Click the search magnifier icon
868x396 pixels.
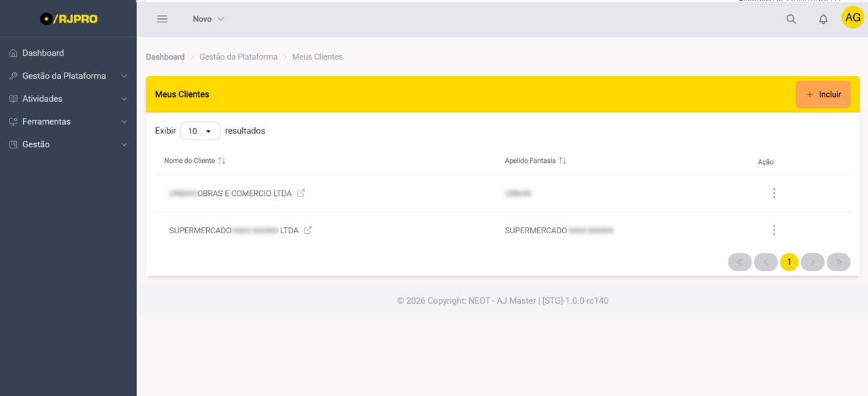pyautogui.click(x=791, y=19)
